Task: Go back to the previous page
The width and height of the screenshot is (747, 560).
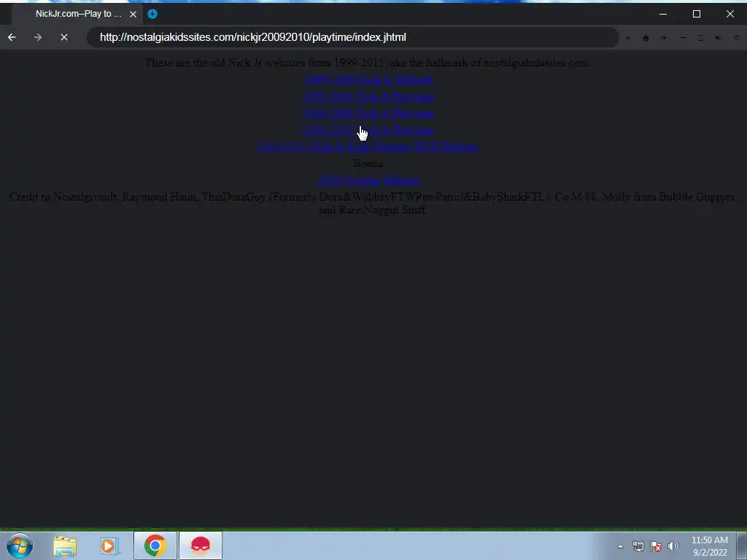Action: tap(12, 37)
